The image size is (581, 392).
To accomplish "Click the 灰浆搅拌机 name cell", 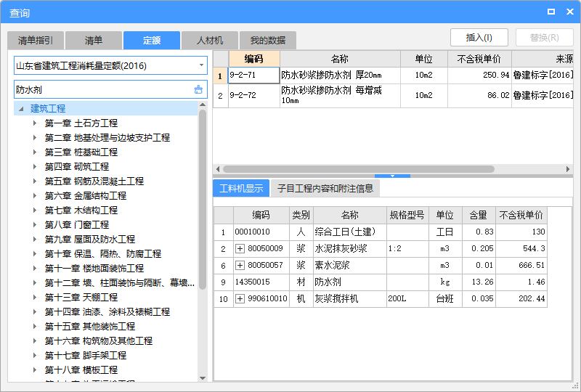I will (350, 298).
